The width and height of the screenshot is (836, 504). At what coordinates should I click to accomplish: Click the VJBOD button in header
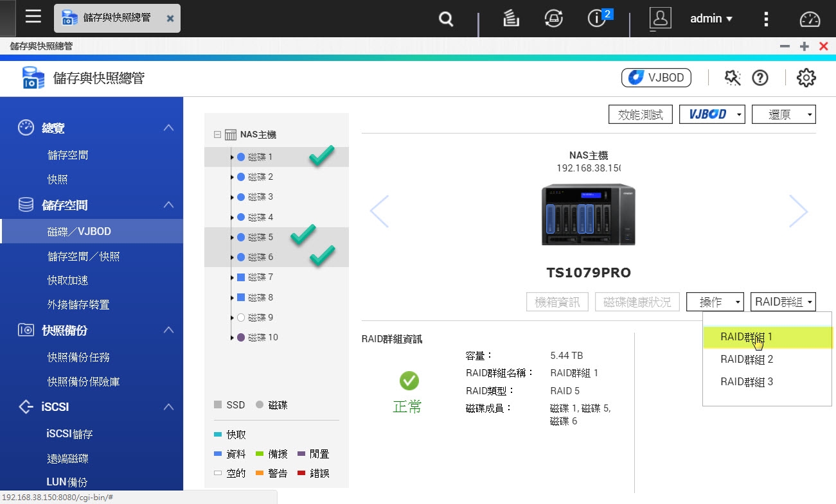656,78
